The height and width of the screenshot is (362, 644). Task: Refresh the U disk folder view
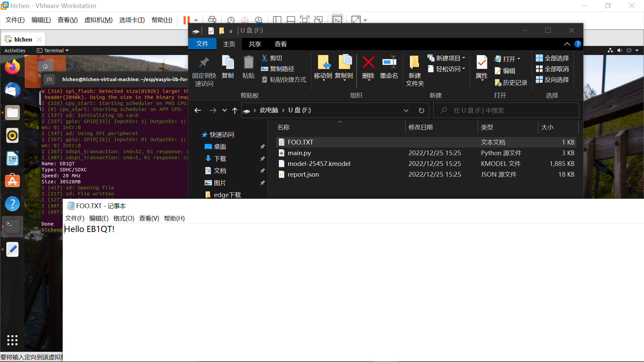tap(422, 110)
